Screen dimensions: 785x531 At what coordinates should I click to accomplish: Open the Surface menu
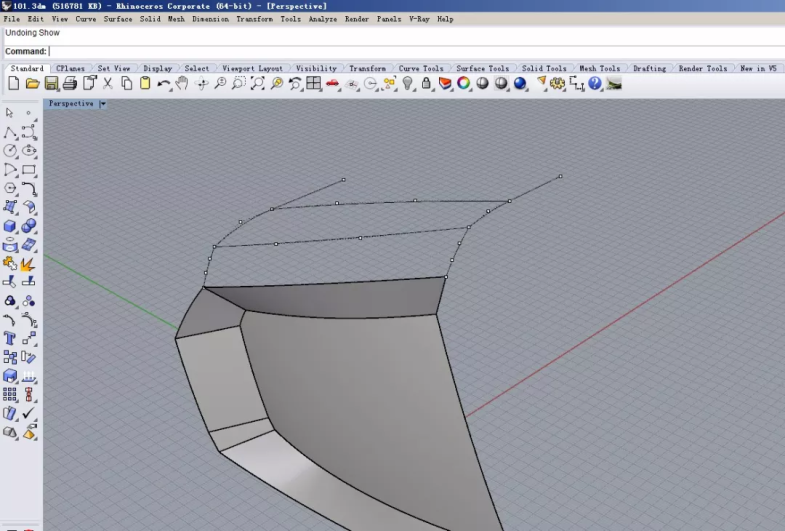(x=117, y=19)
